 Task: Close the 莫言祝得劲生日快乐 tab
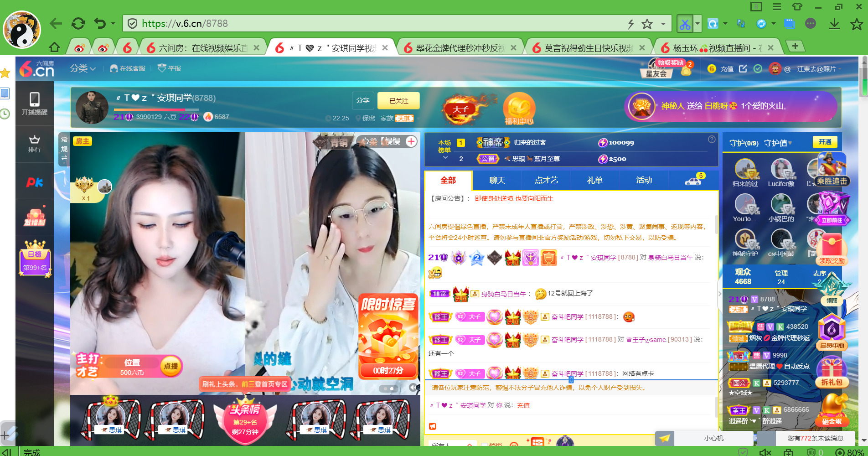pyautogui.click(x=642, y=47)
